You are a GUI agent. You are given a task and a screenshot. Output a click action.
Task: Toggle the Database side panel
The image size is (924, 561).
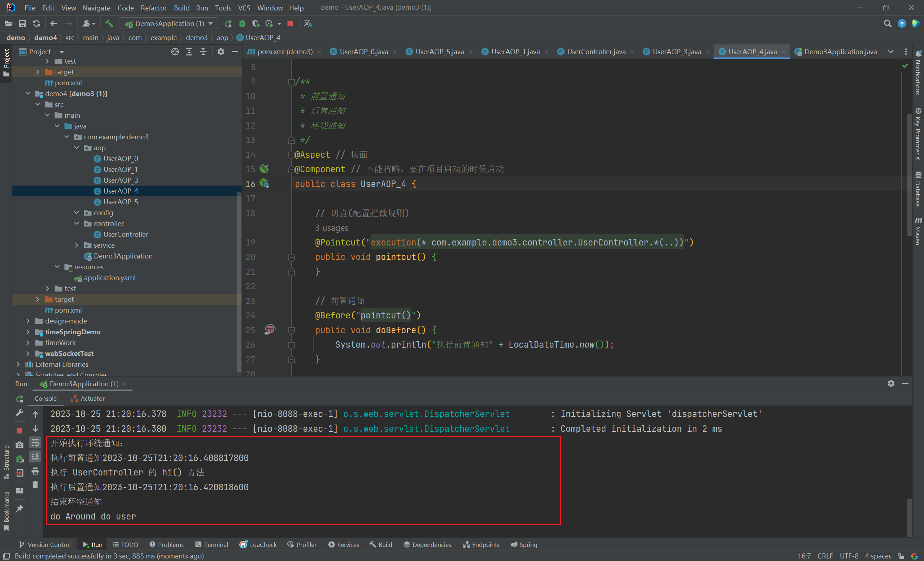[918, 189]
